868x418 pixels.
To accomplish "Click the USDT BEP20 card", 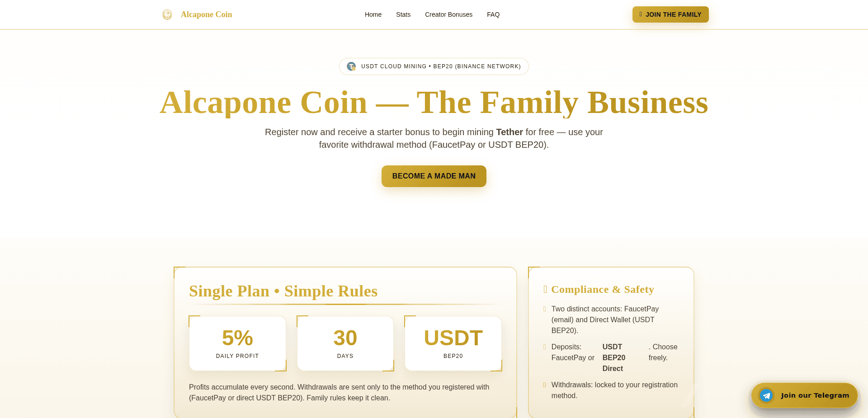I will tap(453, 343).
